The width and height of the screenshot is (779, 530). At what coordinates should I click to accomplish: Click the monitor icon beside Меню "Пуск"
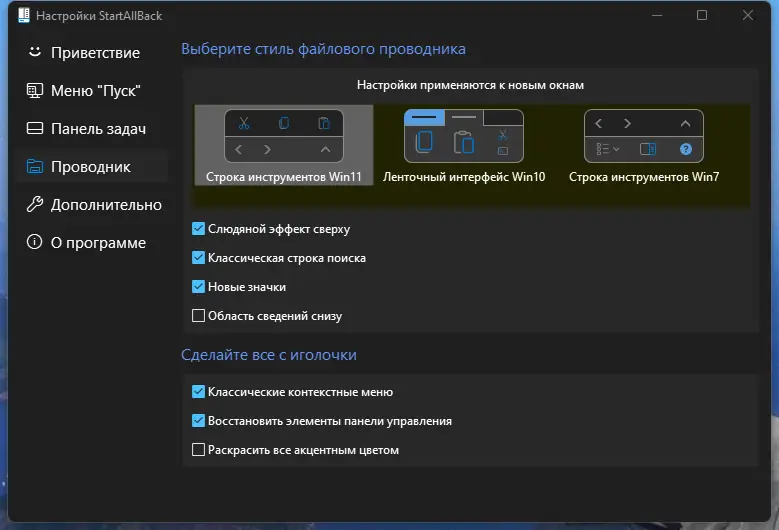tap(34, 90)
